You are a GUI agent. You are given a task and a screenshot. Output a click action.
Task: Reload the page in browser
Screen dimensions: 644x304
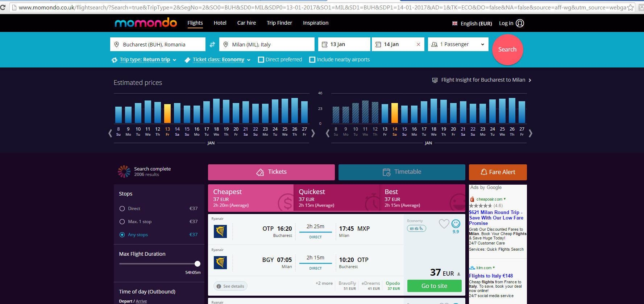(3, 7)
